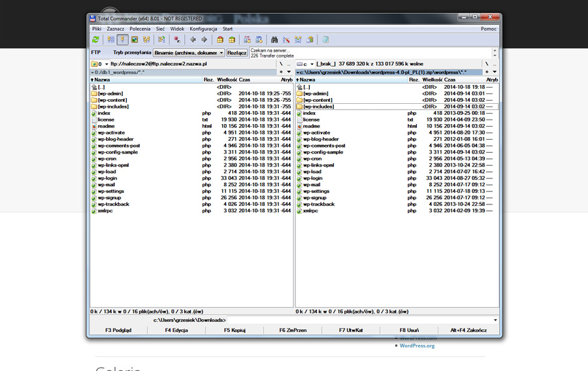Expand the Tryb przesyłania transfer mode combo box
This screenshot has height=371, width=588.
(x=189, y=53)
